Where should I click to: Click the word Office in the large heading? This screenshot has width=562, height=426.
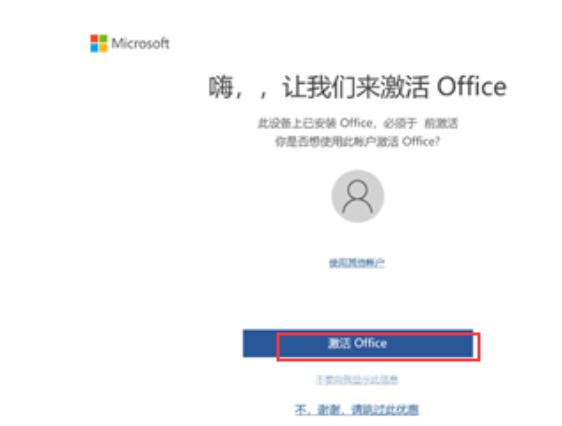click(472, 87)
